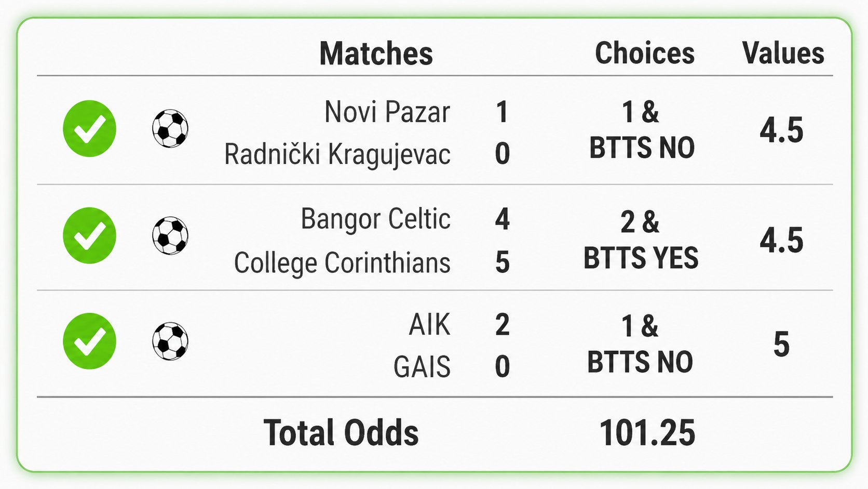
Task: Click green checkmark for Novi Pazar match
Action: tap(89, 128)
